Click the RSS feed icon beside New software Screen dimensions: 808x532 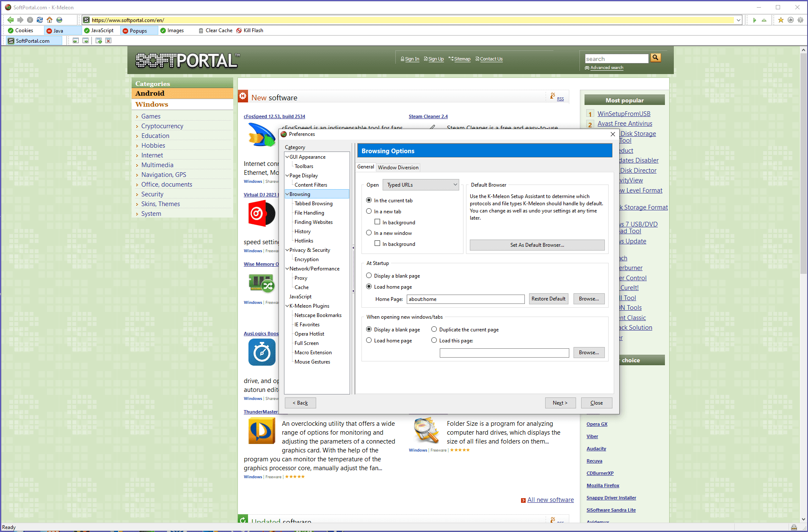[552, 96]
